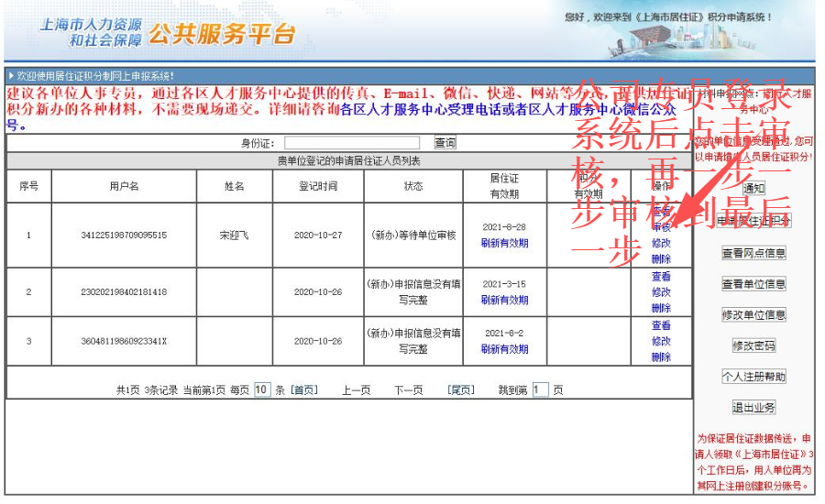
Task: Click status (新办)等待单位审核
Action: pyautogui.click(x=413, y=236)
